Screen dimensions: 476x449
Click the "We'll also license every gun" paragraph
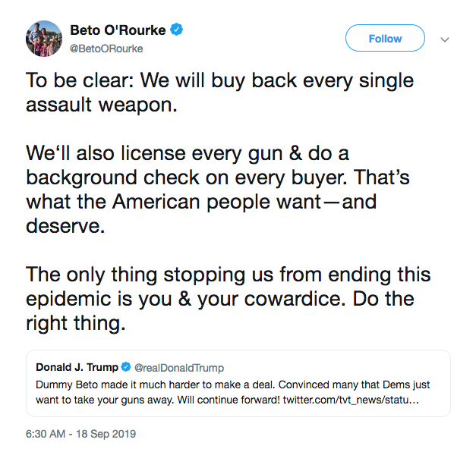click(218, 190)
